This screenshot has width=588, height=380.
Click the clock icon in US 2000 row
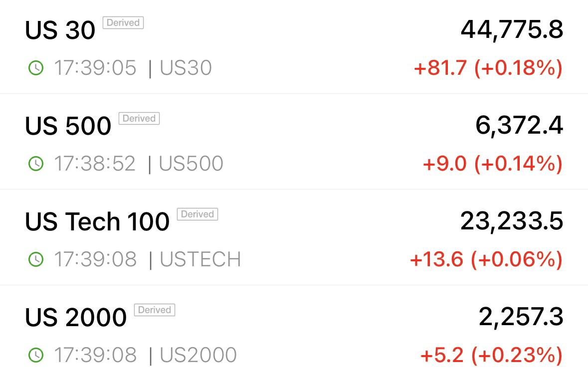click(x=36, y=355)
